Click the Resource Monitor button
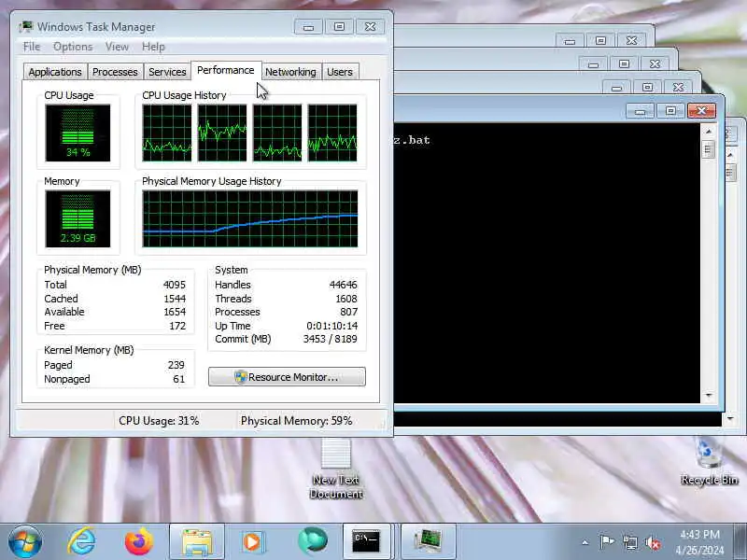This screenshot has width=747, height=560. point(287,377)
